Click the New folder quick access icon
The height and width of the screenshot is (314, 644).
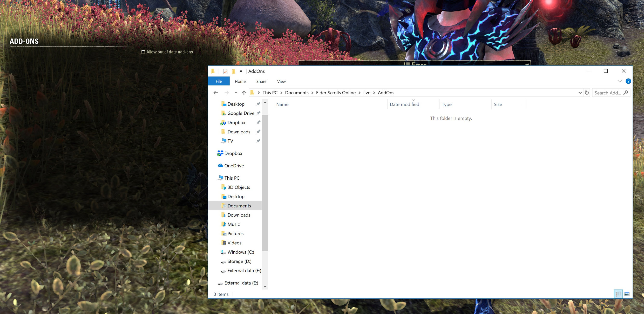[x=233, y=71]
